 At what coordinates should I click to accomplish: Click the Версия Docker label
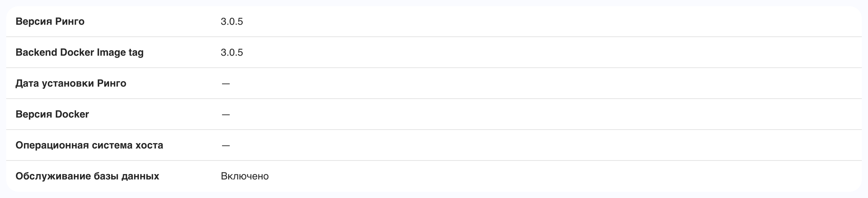[x=52, y=114]
